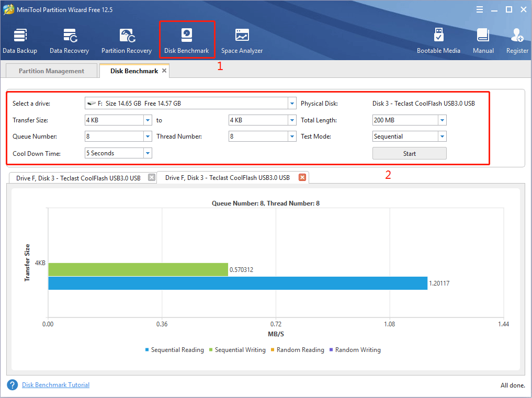532x398 pixels.
Task: Open the hamburger menu in title bar
Action: point(479,9)
